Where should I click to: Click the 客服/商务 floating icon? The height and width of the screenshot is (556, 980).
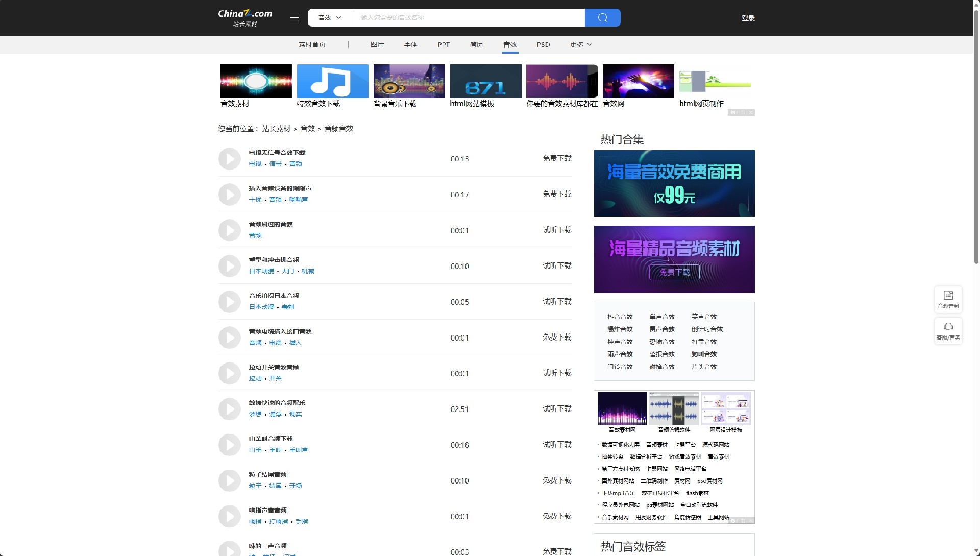pyautogui.click(x=948, y=331)
